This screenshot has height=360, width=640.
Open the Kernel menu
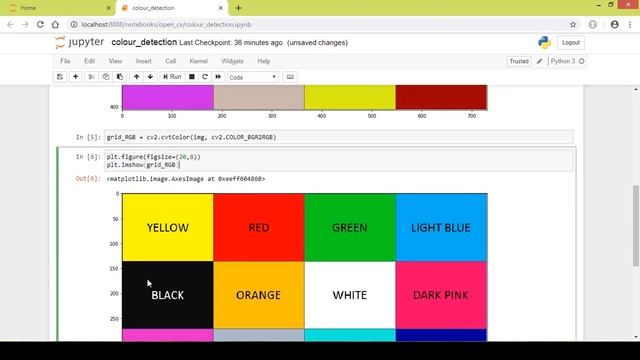click(198, 61)
